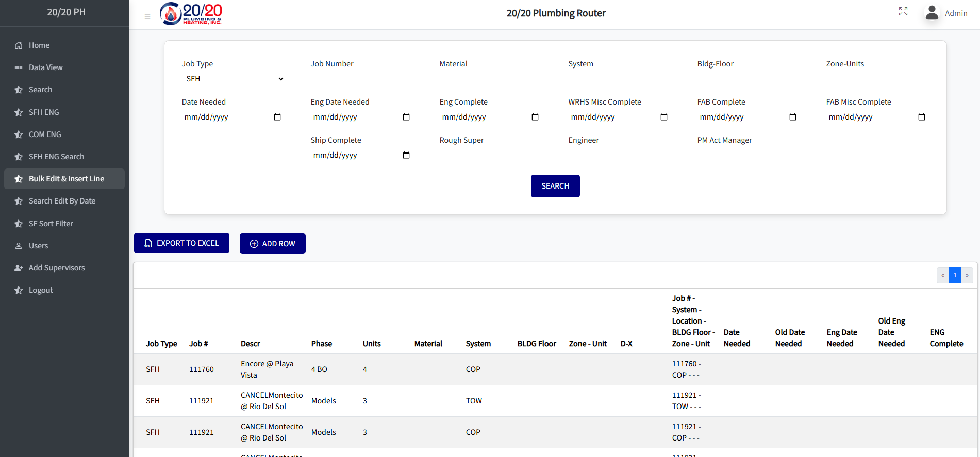The width and height of the screenshot is (980, 457).
Task: Select SFH ENG Search menu item
Action: tap(56, 157)
